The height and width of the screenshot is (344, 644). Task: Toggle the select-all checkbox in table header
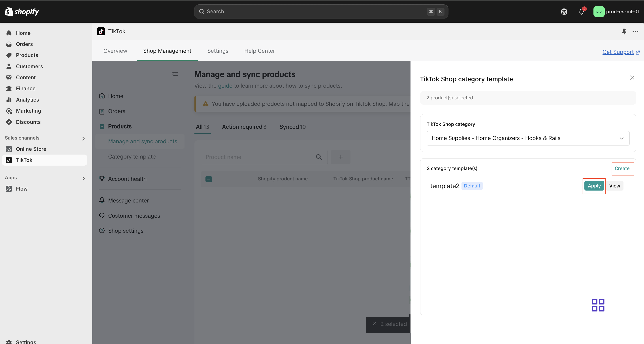[x=209, y=179]
